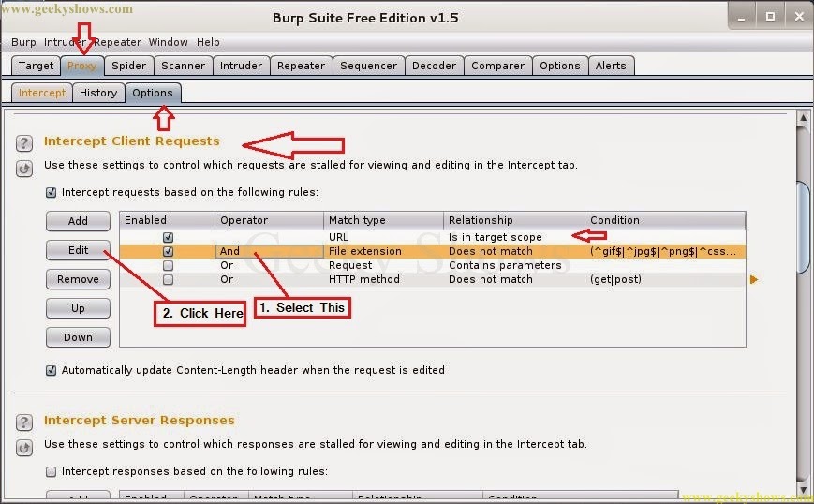Select the 'HTTP method' cell
The width and height of the screenshot is (814, 504).
384,279
